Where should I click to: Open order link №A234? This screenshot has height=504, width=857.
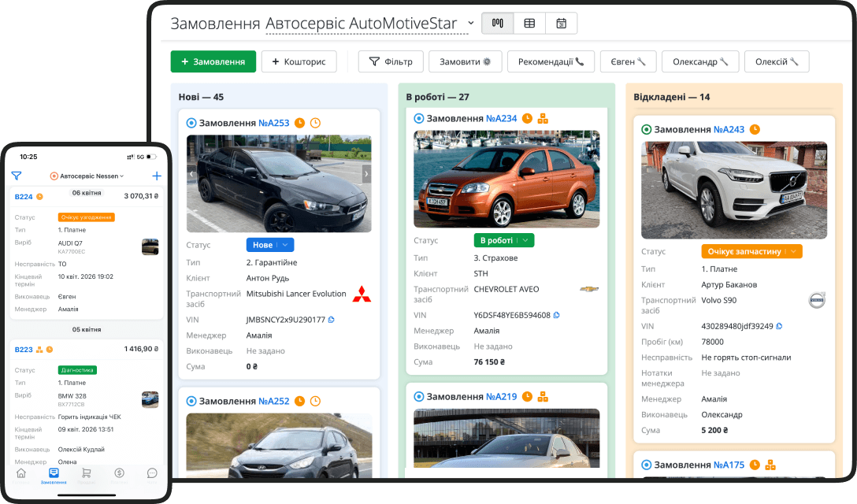[501, 118]
